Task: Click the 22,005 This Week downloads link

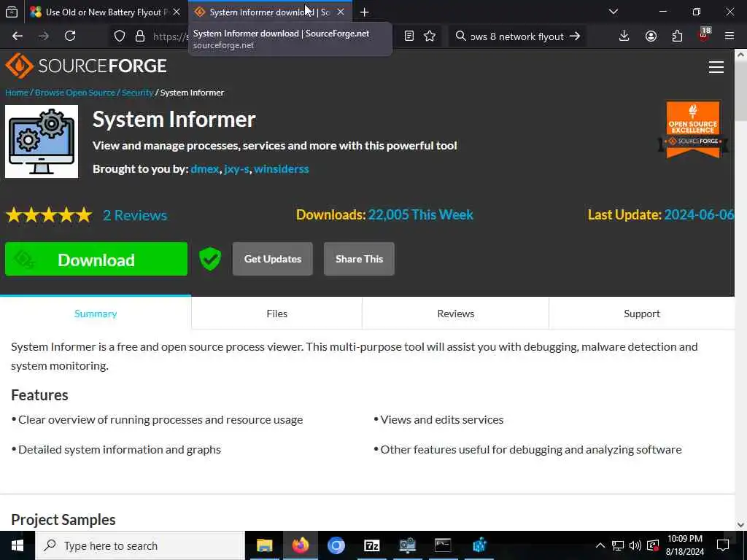Action: point(421,215)
